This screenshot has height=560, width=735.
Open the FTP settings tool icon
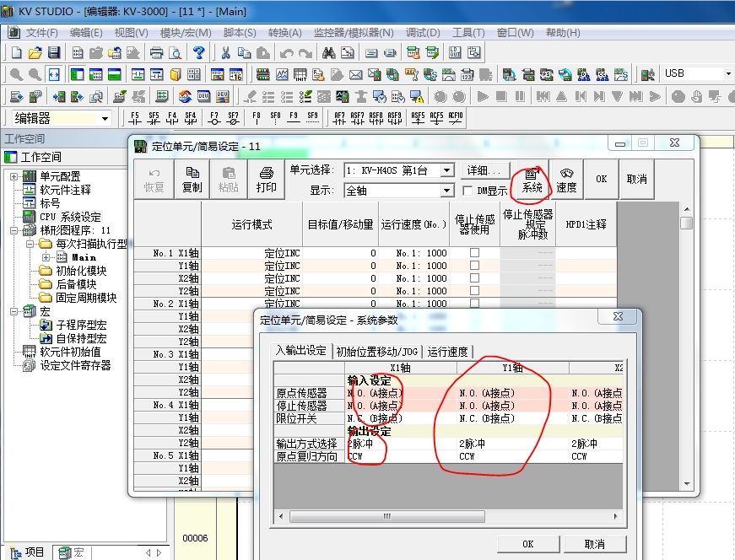point(412,74)
